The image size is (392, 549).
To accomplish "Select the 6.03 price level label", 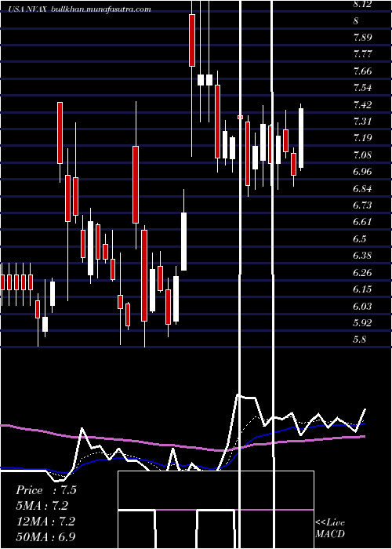I will click(362, 307).
